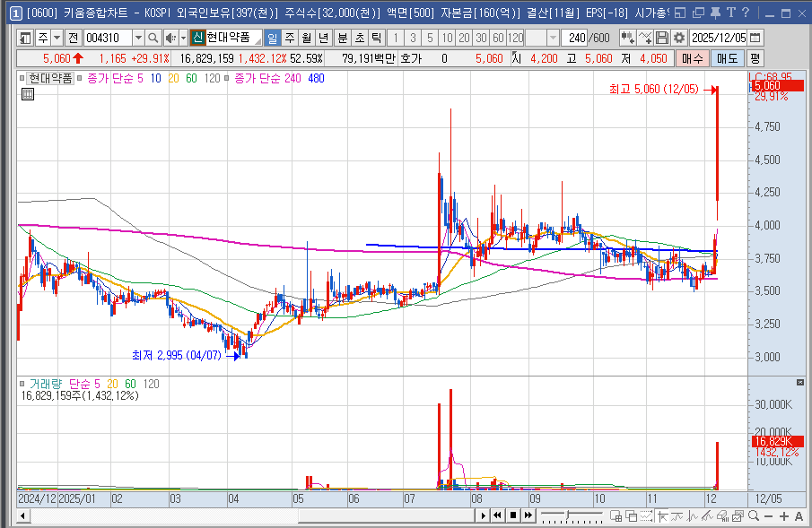The height and width of the screenshot is (528, 812).
Task: Click the 호가 quote label
Action: click(411, 58)
